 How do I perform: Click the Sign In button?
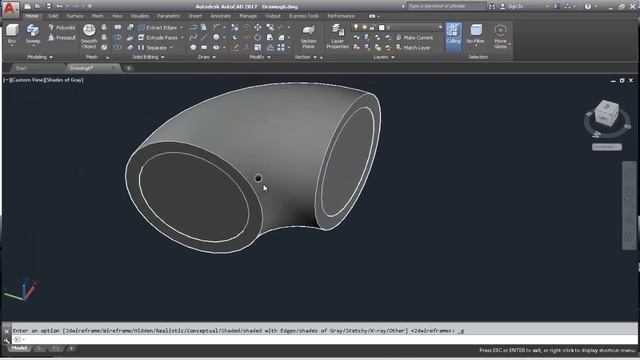pyautogui.click(x=512, y=6)
